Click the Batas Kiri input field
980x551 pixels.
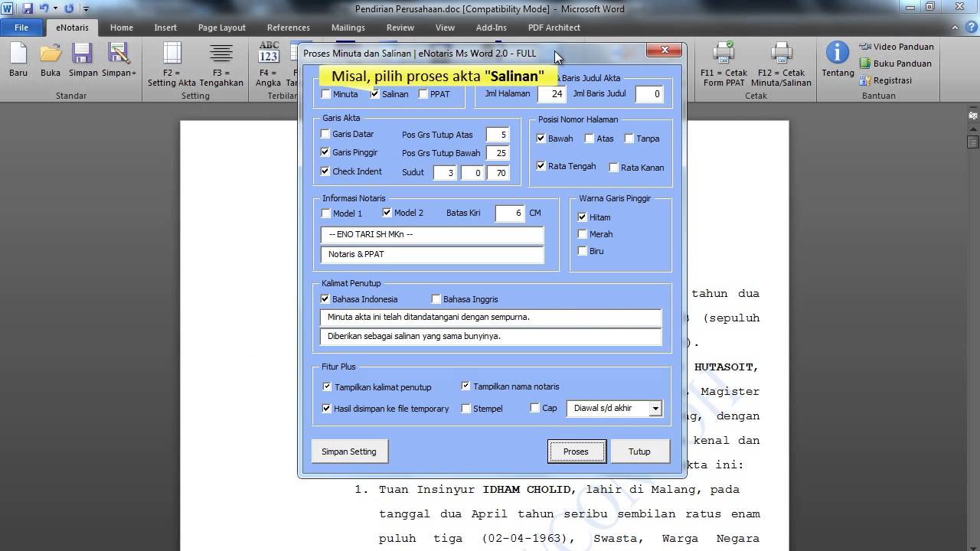pos(510,214)
